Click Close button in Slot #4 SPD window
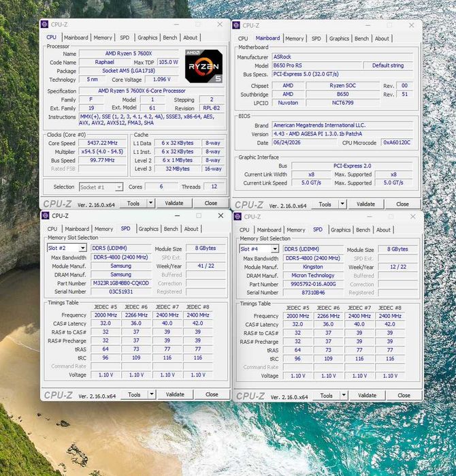The height and width of the screenshot is (476, 456). [404, 395]
